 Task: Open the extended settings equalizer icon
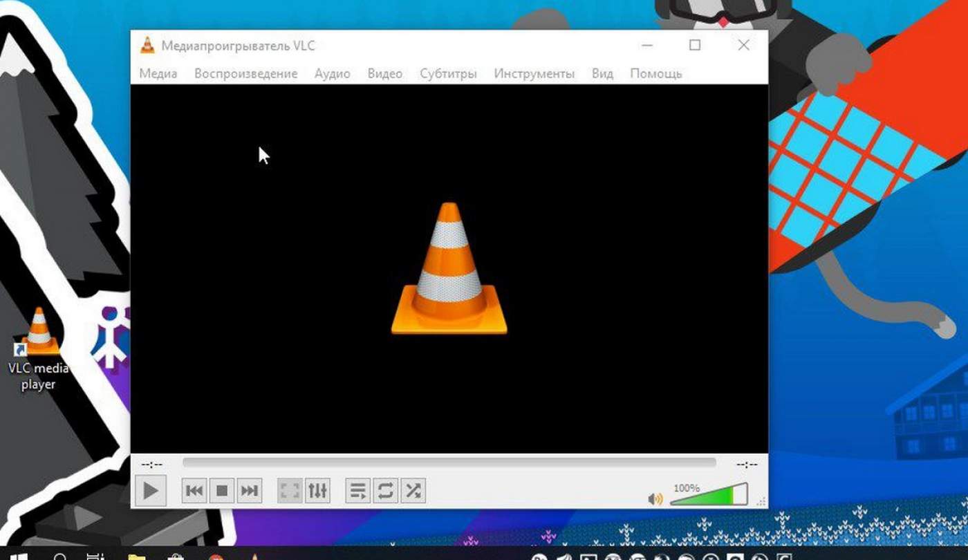coord(317,491)
